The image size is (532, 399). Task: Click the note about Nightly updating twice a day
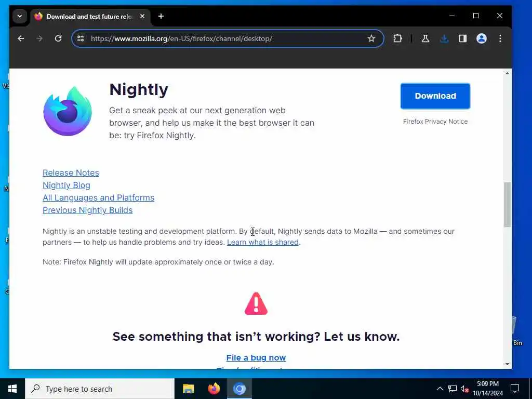(158, 262)
